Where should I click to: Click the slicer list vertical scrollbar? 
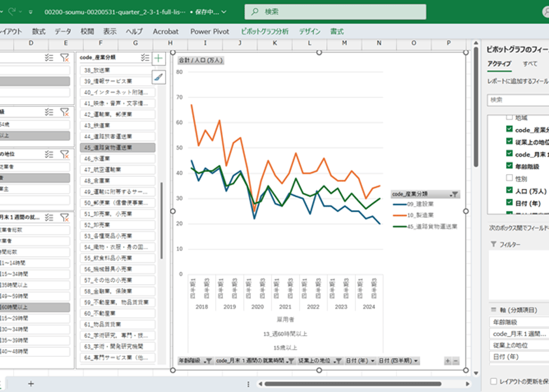(x=162, y=220)
